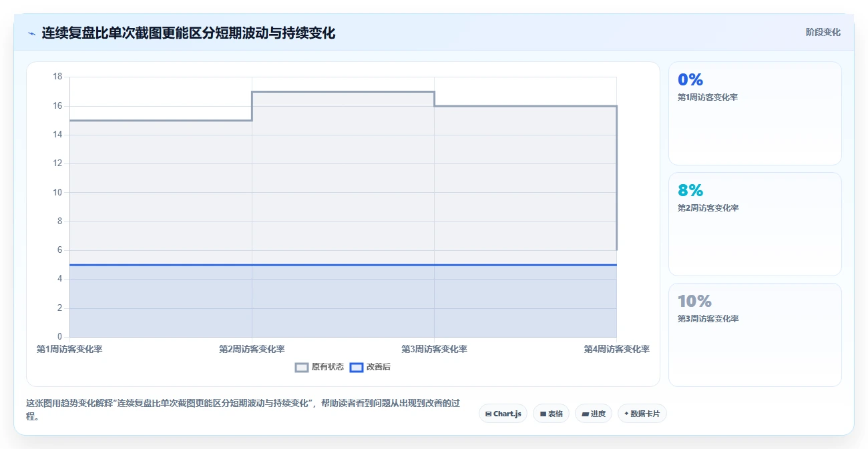The image size is (868, 449).
Task: Click the 第3周访客变化率 x-axis label
Action: tap(434, 349)
